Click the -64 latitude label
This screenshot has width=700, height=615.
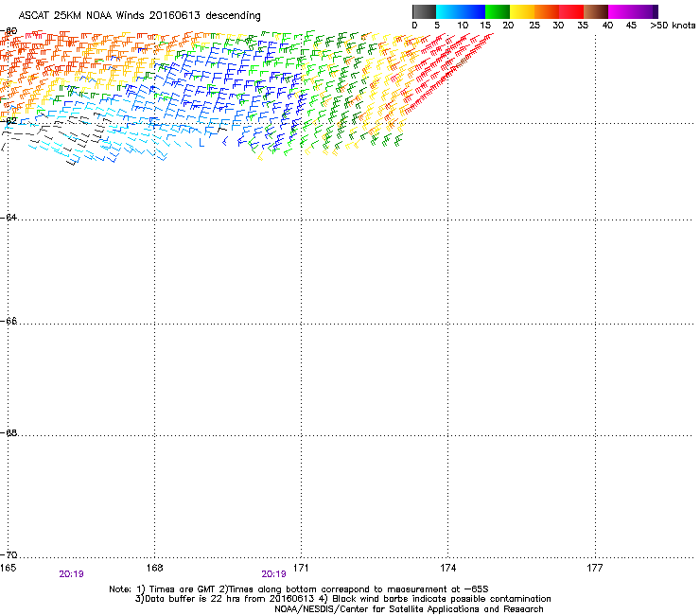[9, 218]
